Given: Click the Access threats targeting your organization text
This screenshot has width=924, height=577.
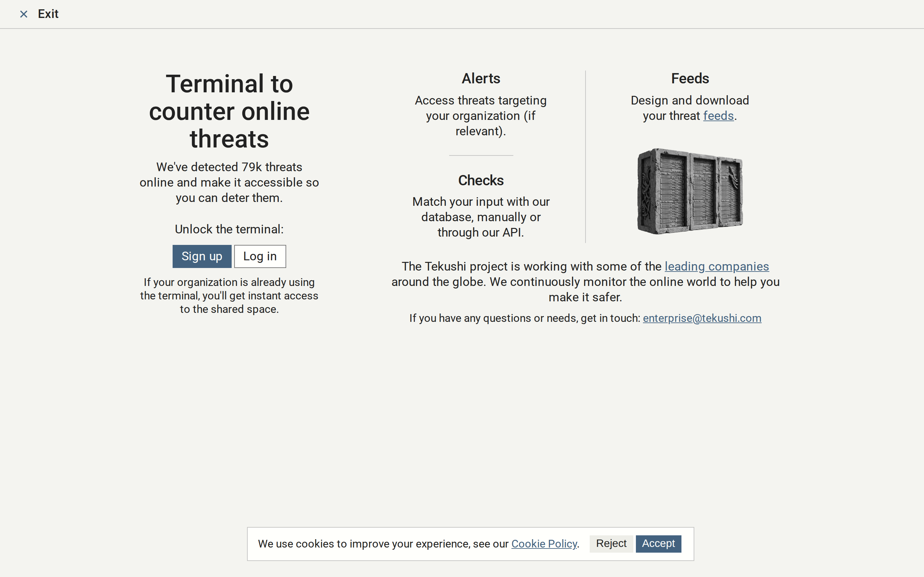Looking at the screenshot, I should (x=481, y=116).
